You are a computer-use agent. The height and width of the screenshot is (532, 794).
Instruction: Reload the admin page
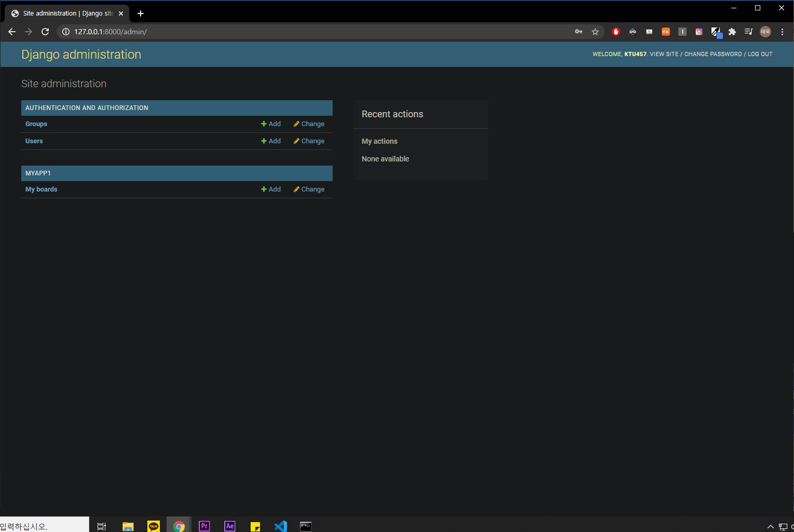pos(45,32)
